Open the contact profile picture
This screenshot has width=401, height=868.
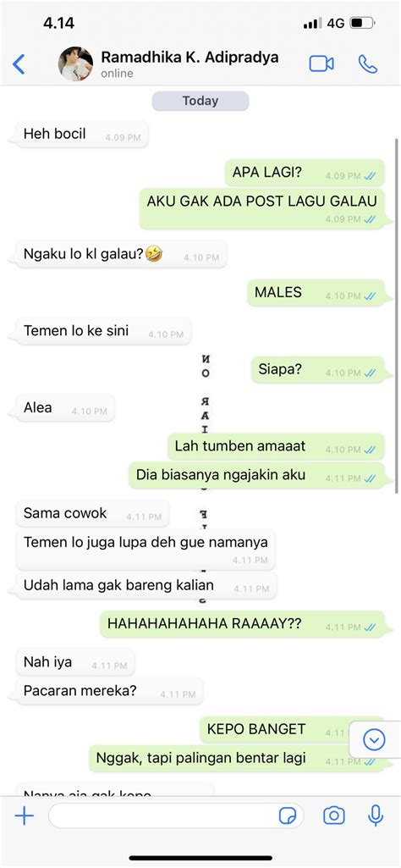pos(76,64)
